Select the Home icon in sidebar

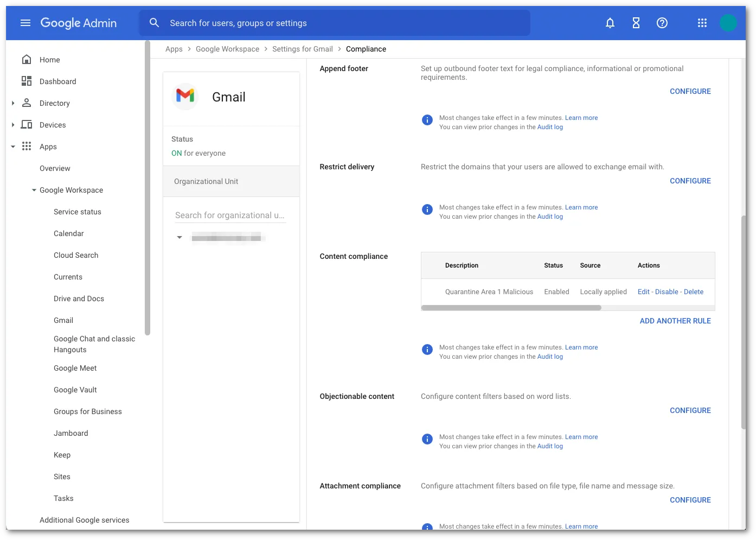tap(27, 59)
